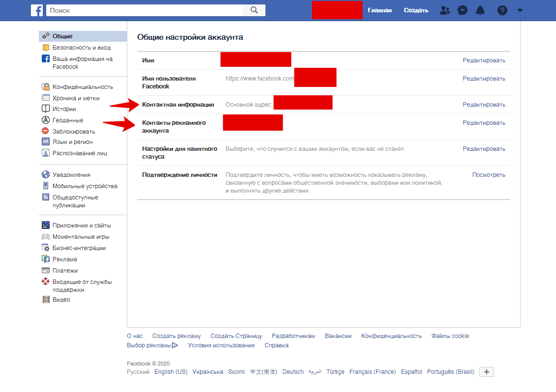Expand account dropdown arrow in top bar
Screen dimensions: 556x392
tap(520, 10)
